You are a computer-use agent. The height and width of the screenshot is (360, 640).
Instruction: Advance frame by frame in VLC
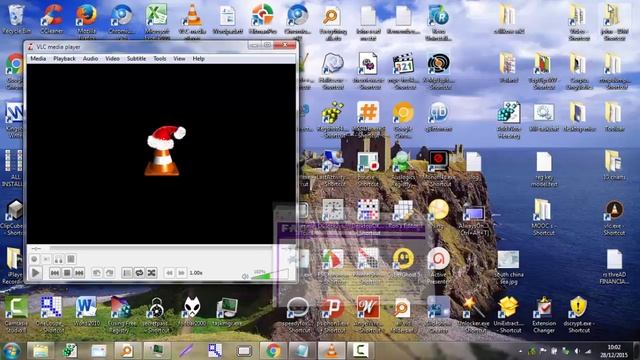(71, 259)
